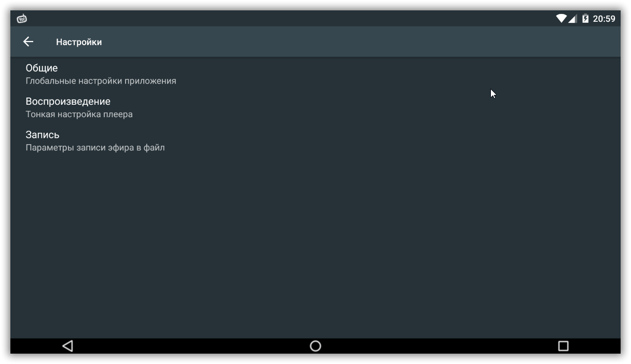Tap the back arrow in Настройки toolbar
Screen dimensions: 631x364
point(28,42)
